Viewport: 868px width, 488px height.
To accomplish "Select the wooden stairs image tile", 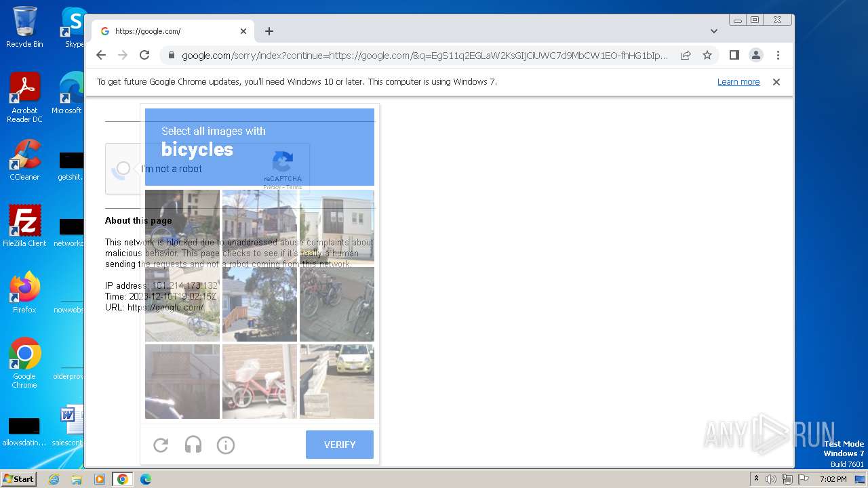I will tap(182, 382).
